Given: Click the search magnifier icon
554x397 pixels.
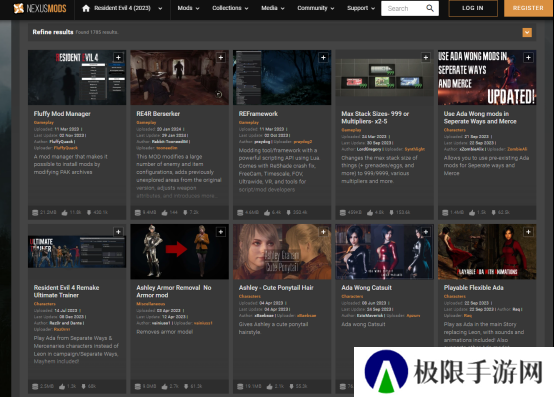Looking at the screenshot, I should (430, 8).
